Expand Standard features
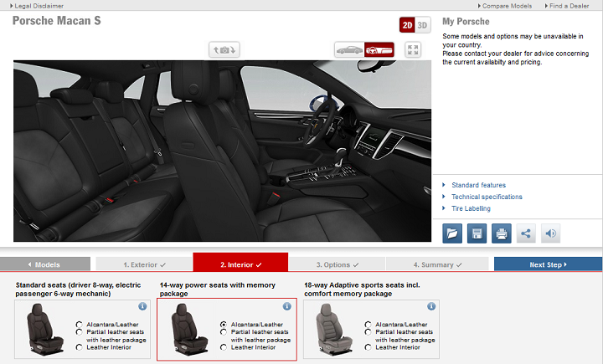603x364 pixels. coord(478,185)
